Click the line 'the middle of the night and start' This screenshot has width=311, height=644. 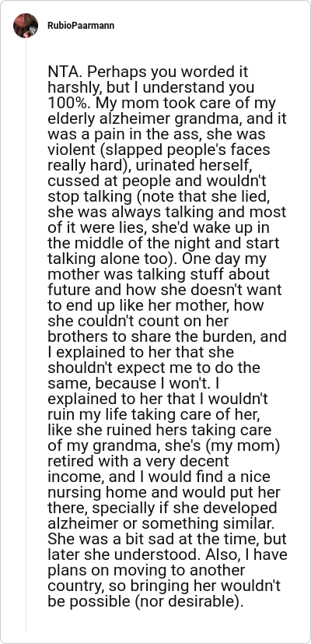163,244
